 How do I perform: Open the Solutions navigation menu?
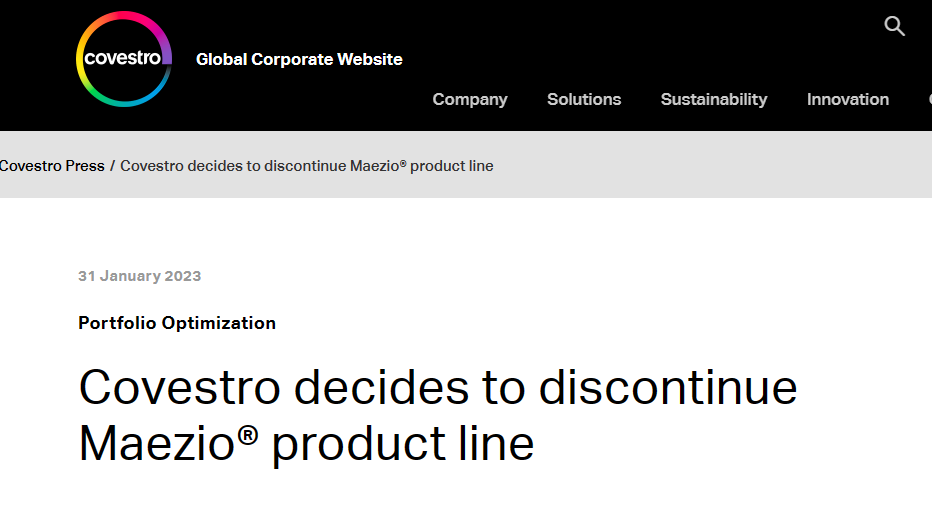584,99
